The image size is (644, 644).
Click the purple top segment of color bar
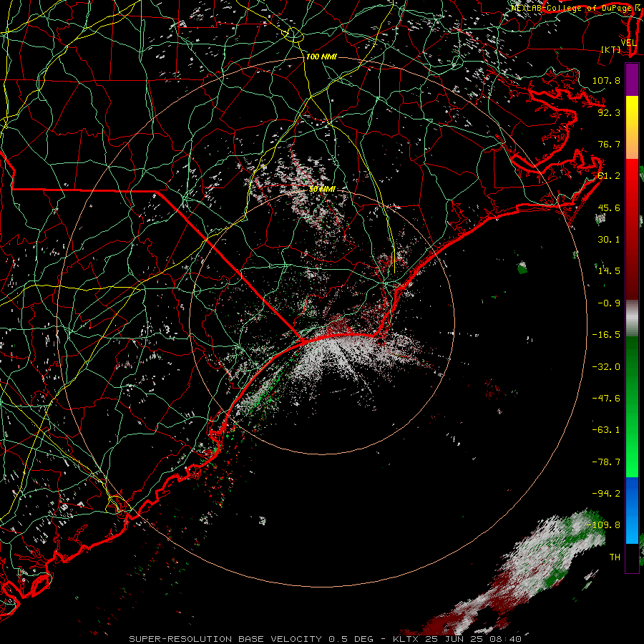coord(632,80)
